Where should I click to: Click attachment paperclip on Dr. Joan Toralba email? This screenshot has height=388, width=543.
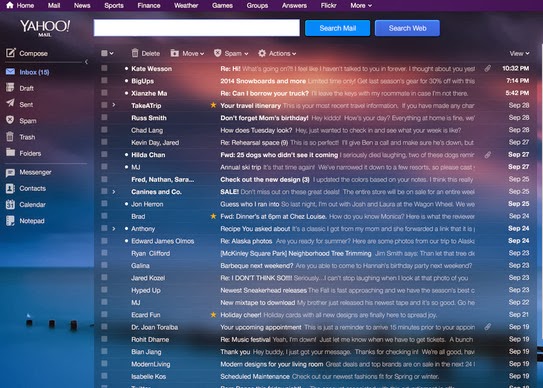pos(488,327)
